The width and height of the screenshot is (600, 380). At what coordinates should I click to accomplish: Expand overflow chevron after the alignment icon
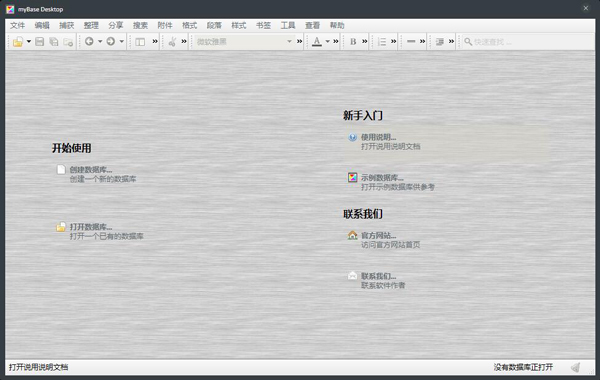tap(452, 41)
